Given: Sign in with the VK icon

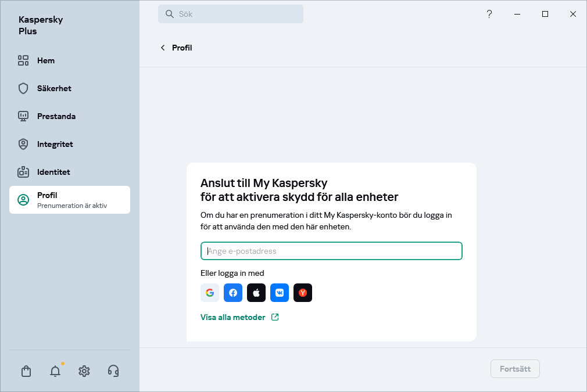Looking at the screenshot, I should [x=280, y=293].
